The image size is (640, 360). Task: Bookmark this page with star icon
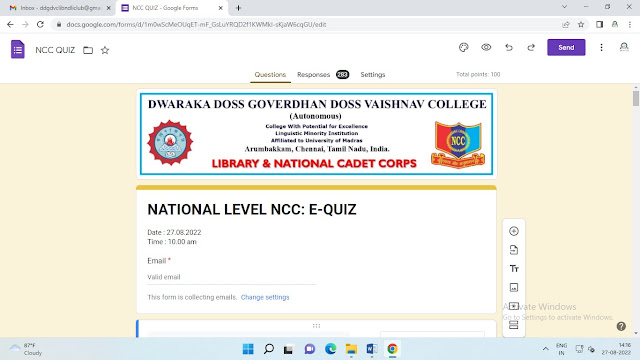581,24
